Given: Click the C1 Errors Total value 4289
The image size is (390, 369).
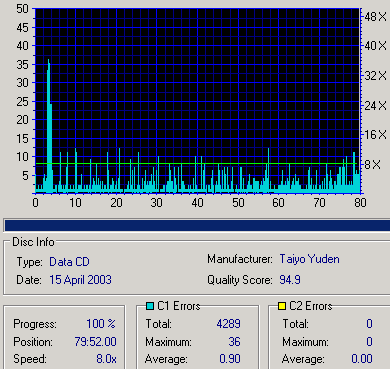Looking at the screenshot, I should click(228, 324).
